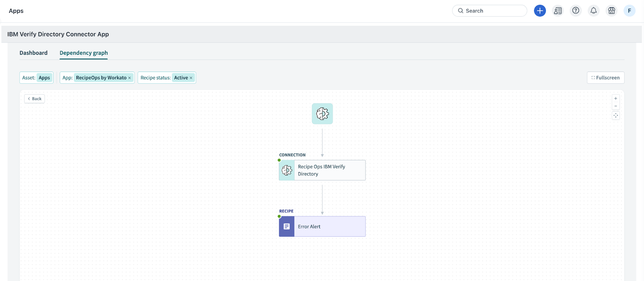644x281 pixels.
Task: Select the Error Alert recipe node
Action: tap(322, 227)
